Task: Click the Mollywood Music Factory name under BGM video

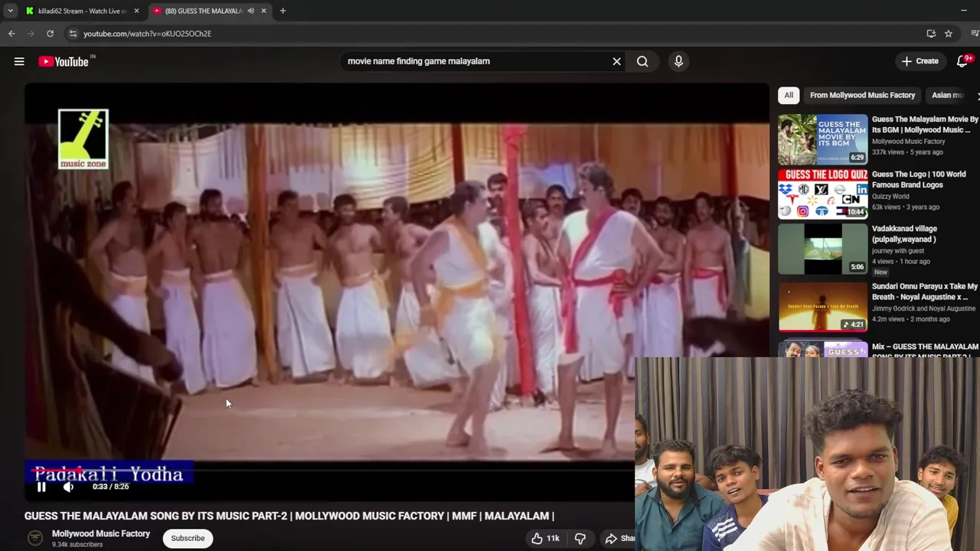Action: tap(908, 142)
